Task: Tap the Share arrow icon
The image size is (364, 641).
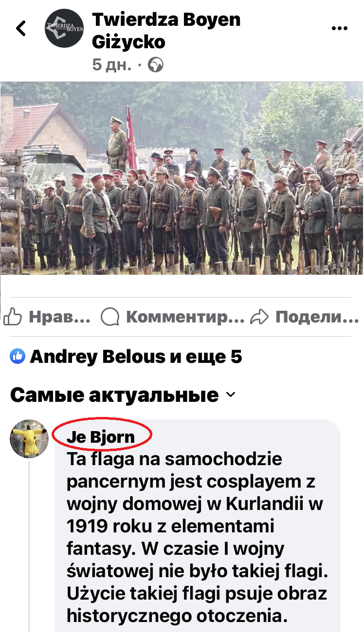Action: pos(259,318)
